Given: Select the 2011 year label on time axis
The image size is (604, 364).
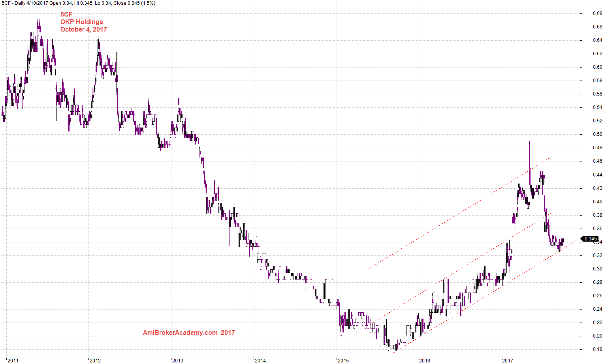Looking at the screenshot, I should (13, 360).
